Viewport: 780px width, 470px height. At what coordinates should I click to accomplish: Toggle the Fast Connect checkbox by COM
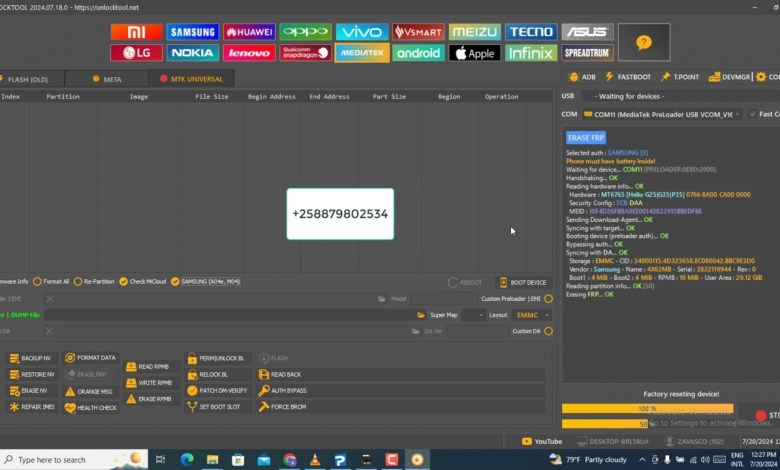pos(753,114)
